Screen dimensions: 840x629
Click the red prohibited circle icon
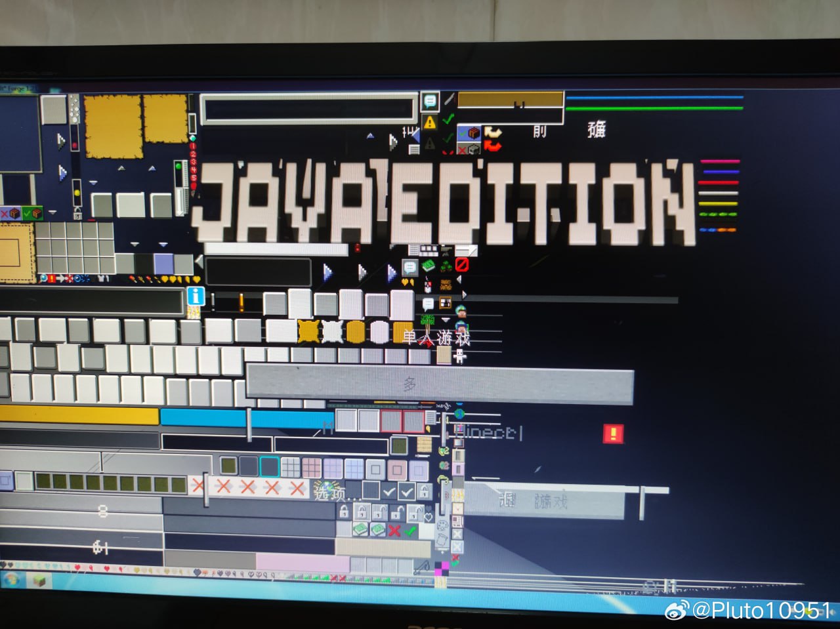click(462, 264)
